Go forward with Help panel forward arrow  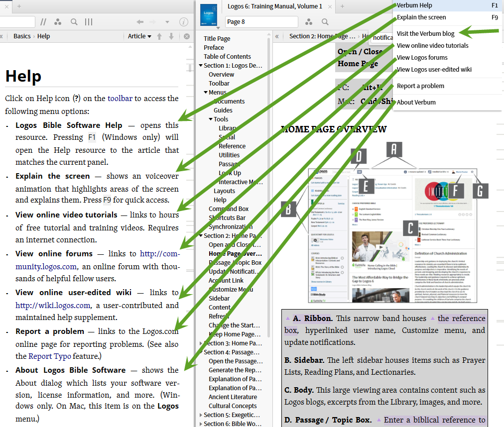[x=153, y=22]
